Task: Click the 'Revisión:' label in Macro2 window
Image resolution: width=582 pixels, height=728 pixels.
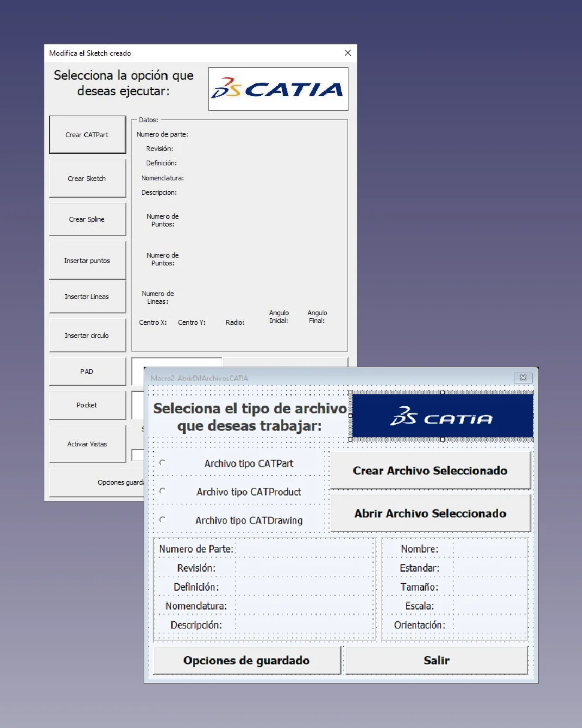Action: 196,567
